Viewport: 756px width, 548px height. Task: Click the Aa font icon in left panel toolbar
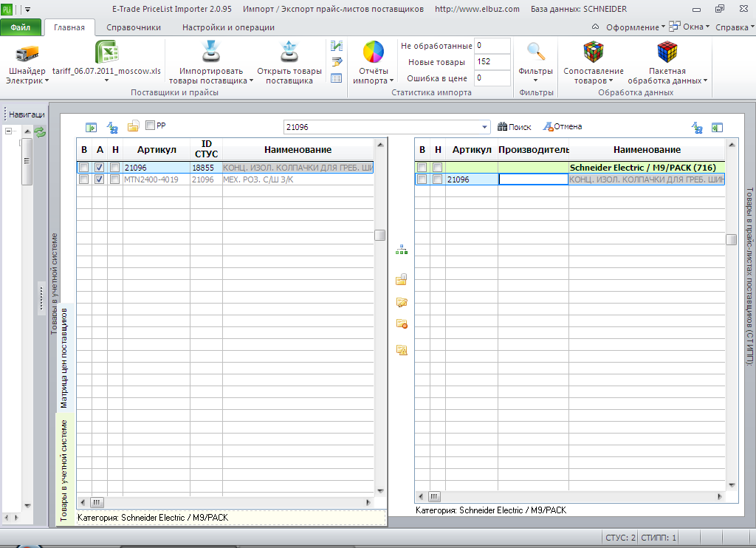tap(112, 127)
